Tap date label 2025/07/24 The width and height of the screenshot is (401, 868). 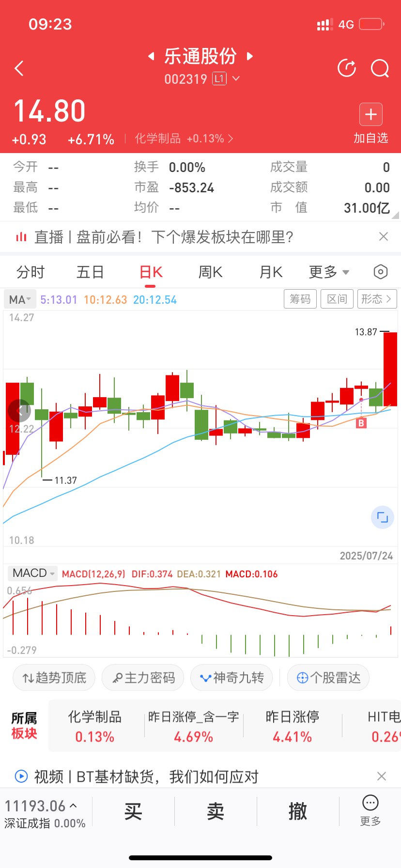coord(366,556)
